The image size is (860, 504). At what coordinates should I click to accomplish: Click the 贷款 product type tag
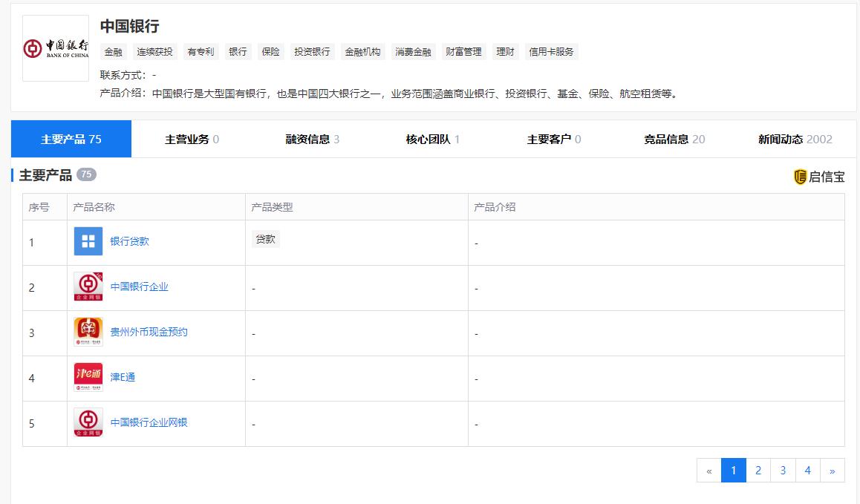coord(265,239)
